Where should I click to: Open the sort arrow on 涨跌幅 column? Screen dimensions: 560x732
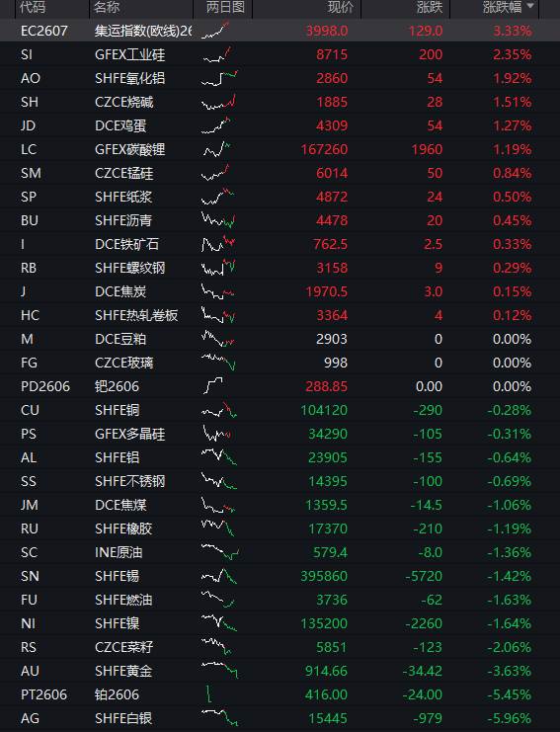(x=530, y=7)
